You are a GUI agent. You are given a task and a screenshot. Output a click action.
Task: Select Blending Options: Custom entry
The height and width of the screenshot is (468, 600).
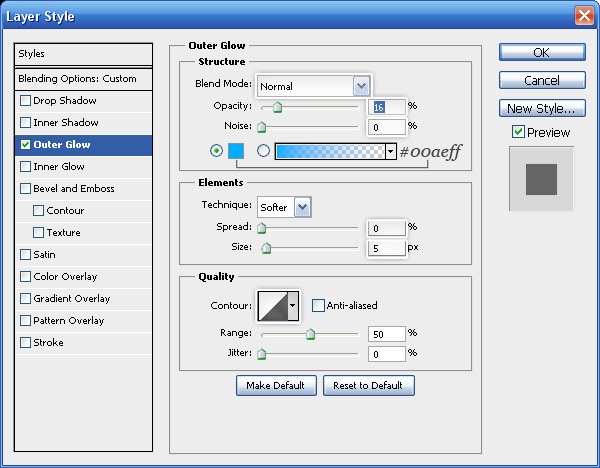83,79
